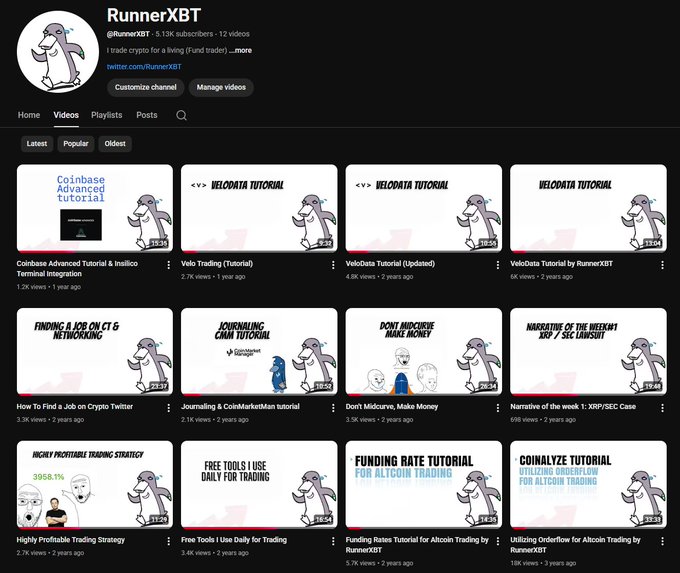The width and height of the screenshot is (680, 573).
Task: Open Coinbase Advanced tutorial thumbnail
Action: [95, 208]
